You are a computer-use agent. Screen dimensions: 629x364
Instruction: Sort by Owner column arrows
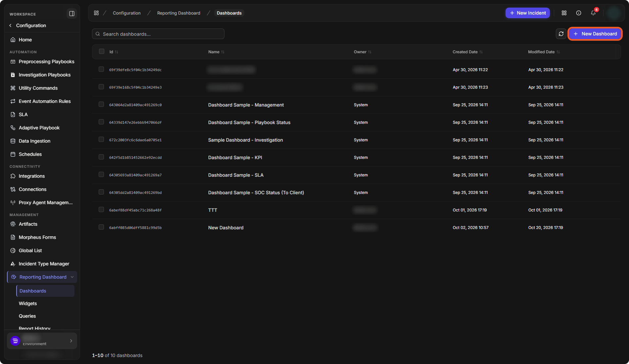[370, 52]
